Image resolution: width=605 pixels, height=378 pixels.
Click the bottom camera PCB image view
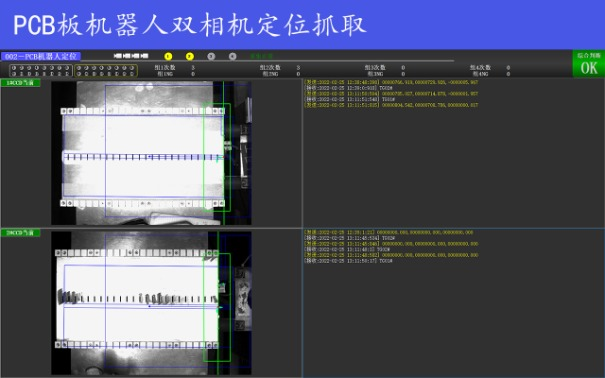pyautogui.click(x=151, y=303)
